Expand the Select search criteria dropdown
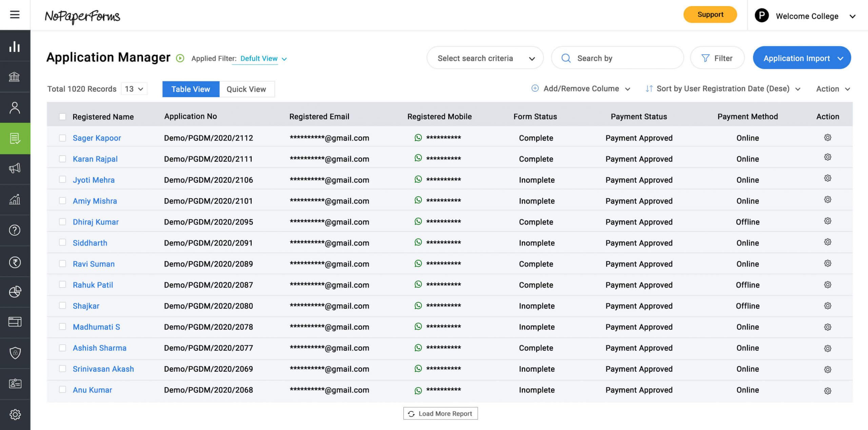868x430 pixels. point(485,58)
